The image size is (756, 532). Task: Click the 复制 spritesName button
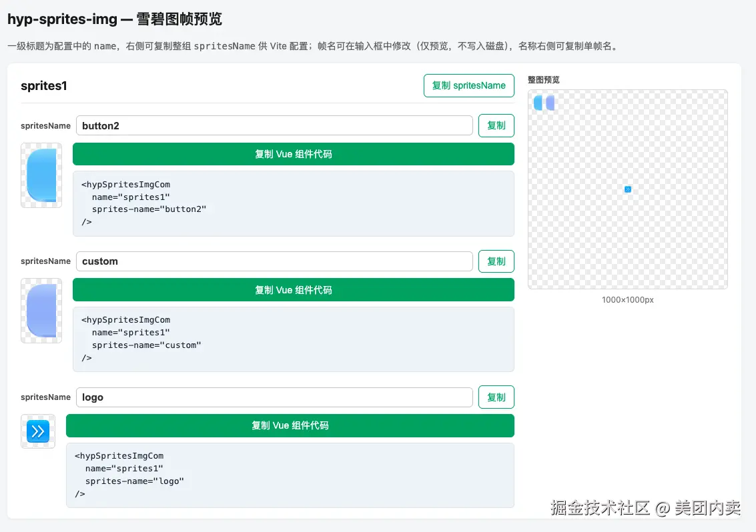[468, 86]
